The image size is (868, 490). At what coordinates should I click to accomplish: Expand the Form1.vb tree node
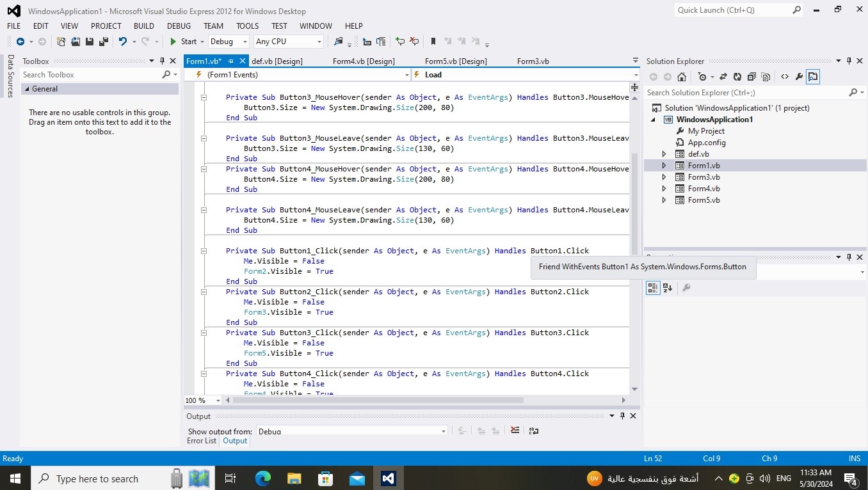coord(664,166)
